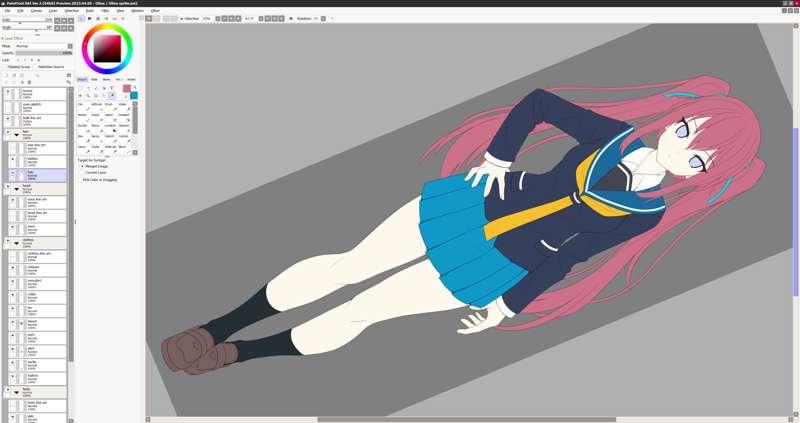The height and width of the screenshot is (423, 800).
Task: Toggle visibility of the body folder
Action: pyautogui.click(x=8, y=390)
